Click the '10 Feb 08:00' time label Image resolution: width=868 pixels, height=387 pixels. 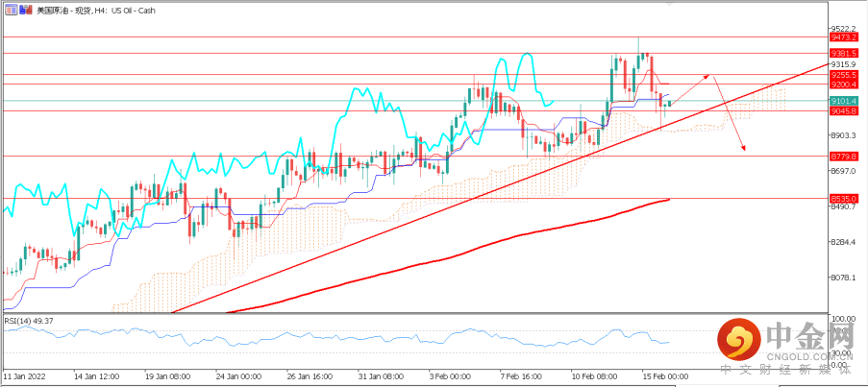pyautogui.click(x=596, y=376)
